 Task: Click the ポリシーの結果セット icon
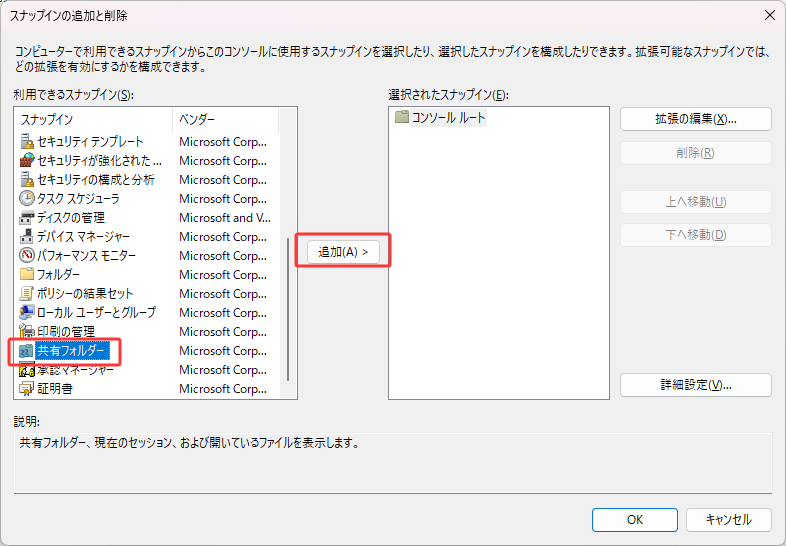[x=27, y=293]
